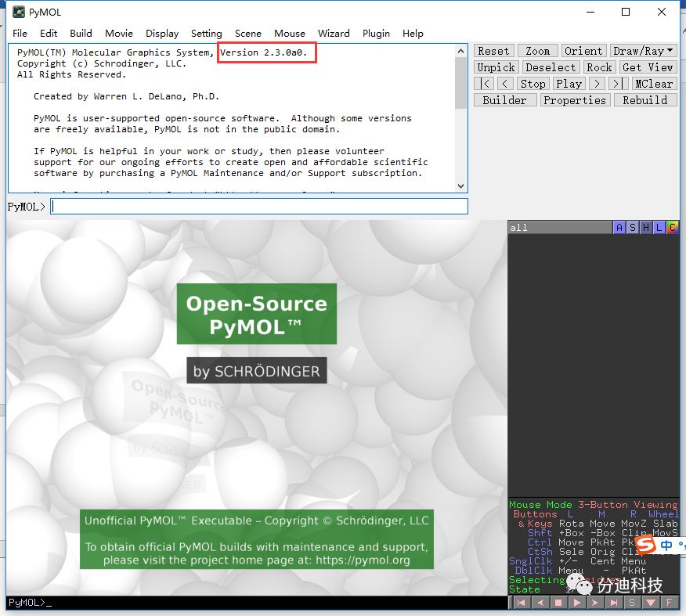This screenshot has width=686, height=616.
Task: Click the < previous frame button
Action: pyautogui.click(x=505, y=84)
